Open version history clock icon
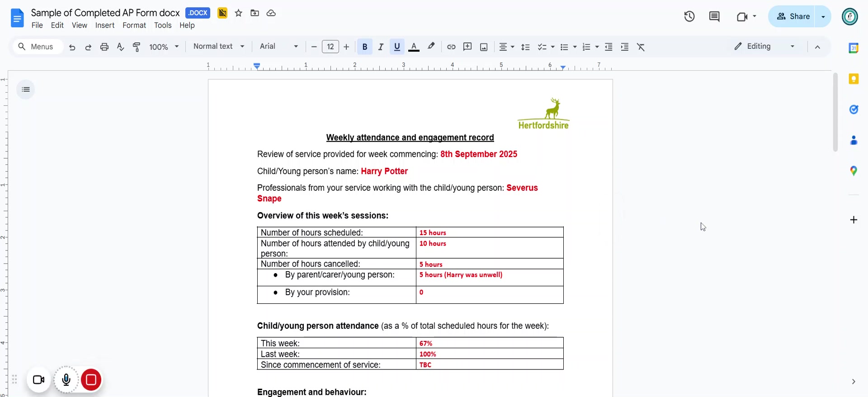The width and height of the screenshot is (868, 397). (x=689, y=17)
